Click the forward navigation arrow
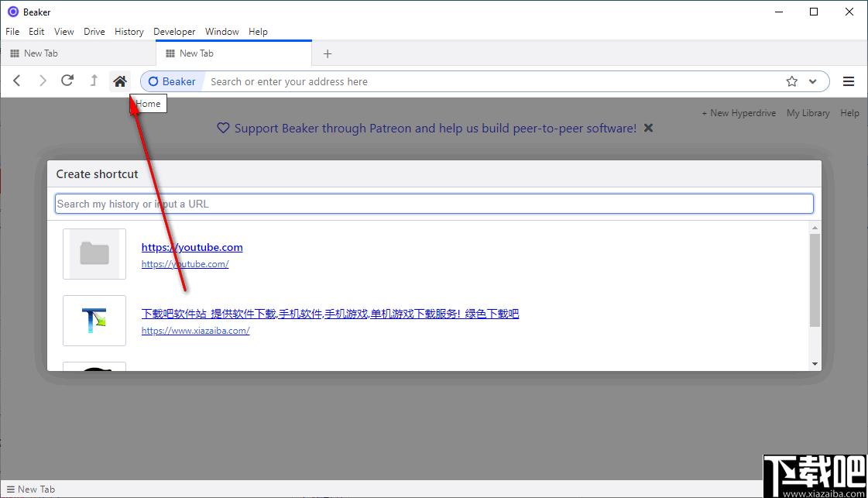868x498 pixels. [x=42, y=81]
